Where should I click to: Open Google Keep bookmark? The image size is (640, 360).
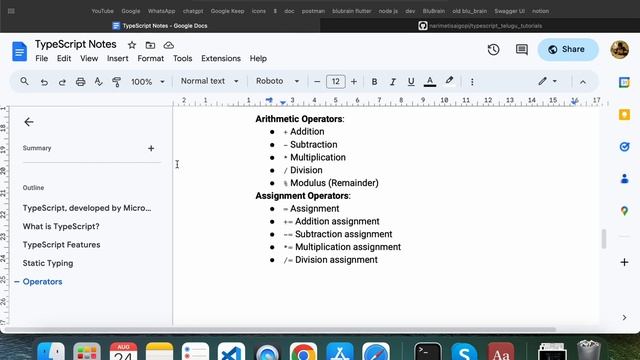227,11
